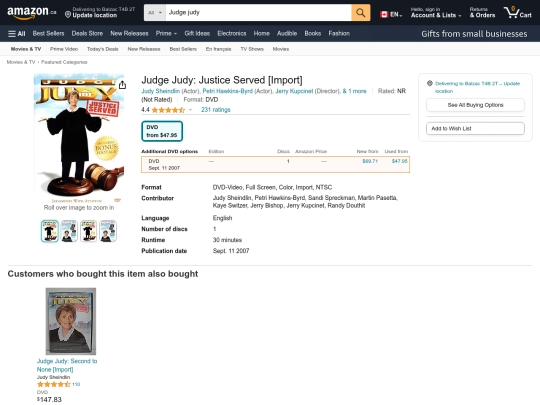
Task: Select the DVD from $47.95 format option
Action: [x=162, y=131]
